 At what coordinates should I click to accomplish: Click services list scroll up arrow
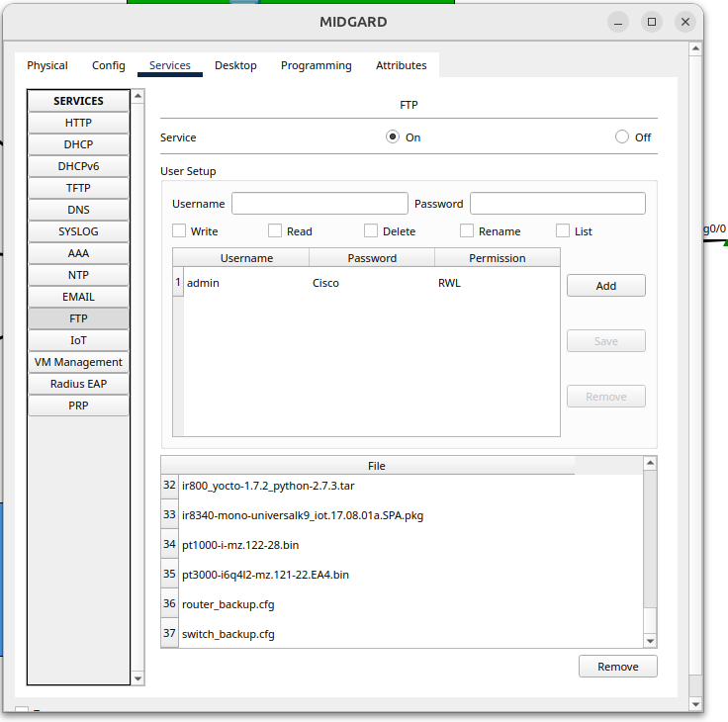(137, 96)
